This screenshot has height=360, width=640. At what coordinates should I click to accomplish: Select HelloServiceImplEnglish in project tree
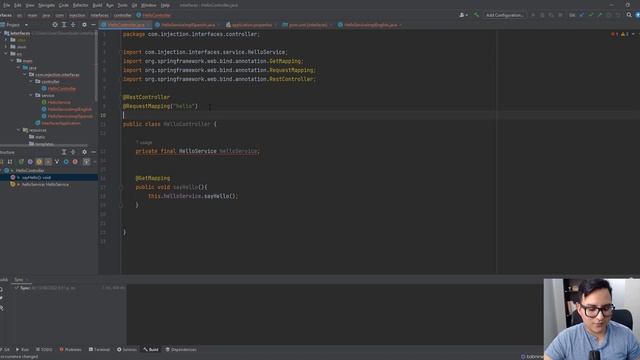(69, 109)
